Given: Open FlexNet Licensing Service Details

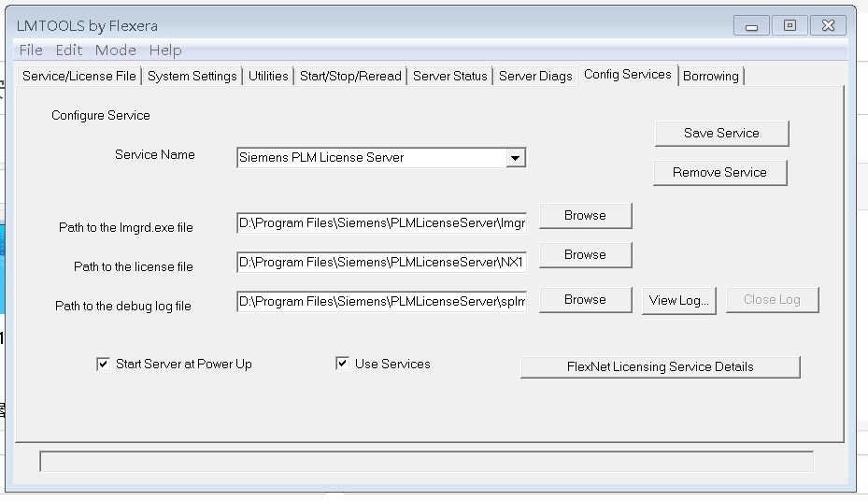Looking at the screenshot, I should (x=660, y=367).
